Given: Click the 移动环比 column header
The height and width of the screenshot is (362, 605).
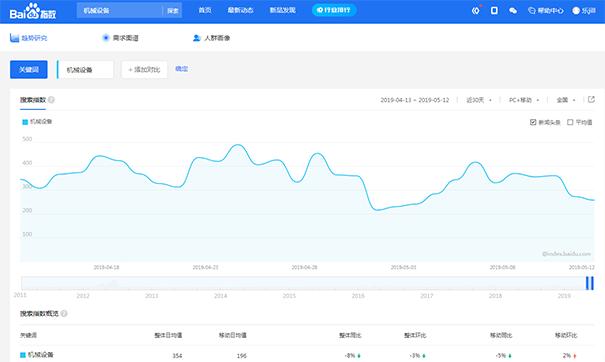Looking at the screenshot, I should pos(566,335).
